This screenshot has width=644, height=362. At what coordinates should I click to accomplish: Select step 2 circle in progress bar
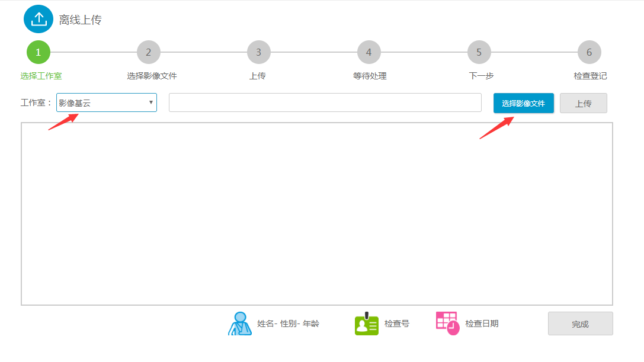149,52
